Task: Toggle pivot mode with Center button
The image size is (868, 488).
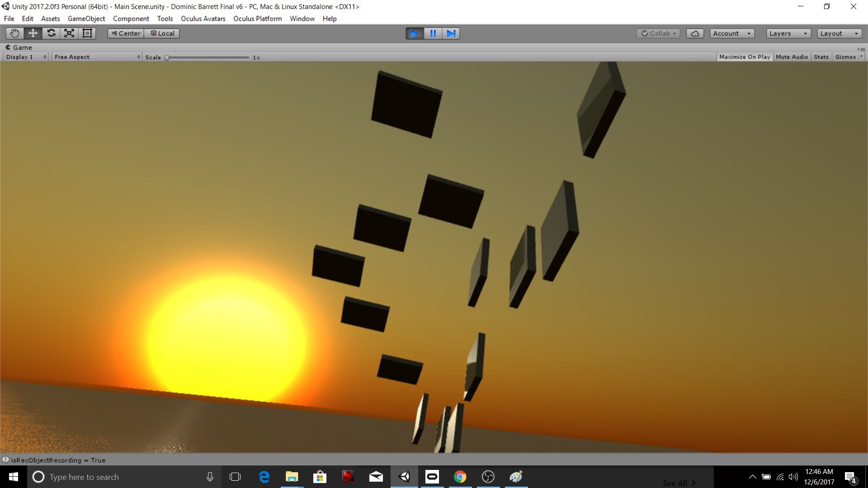Action: [x=126, y=33]
